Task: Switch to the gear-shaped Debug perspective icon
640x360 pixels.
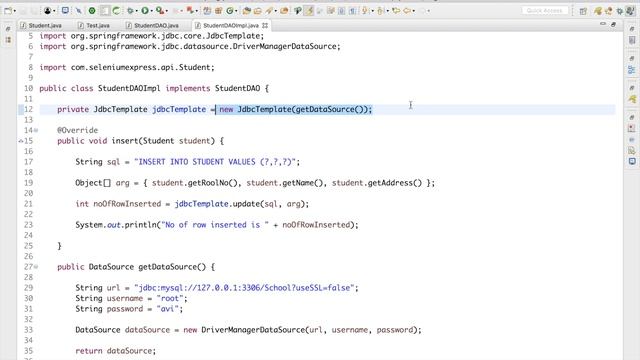Action: [620, 11]
